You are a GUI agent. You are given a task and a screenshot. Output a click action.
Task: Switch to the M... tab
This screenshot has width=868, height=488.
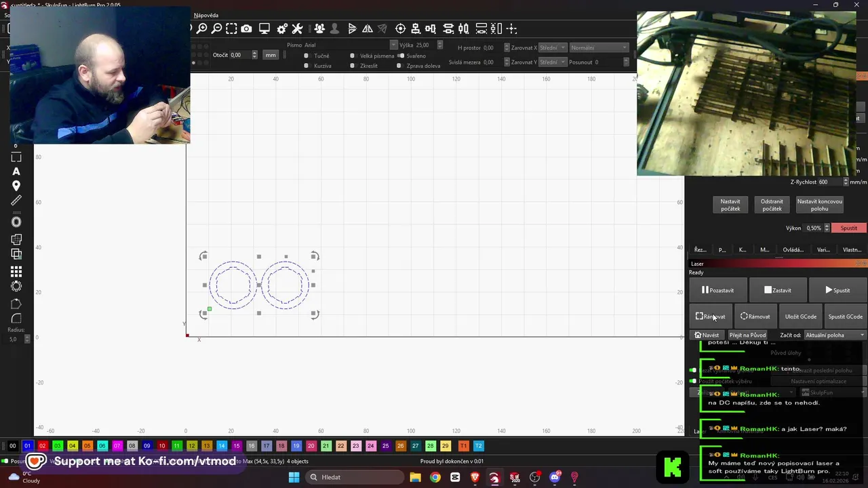click(765, 249)
